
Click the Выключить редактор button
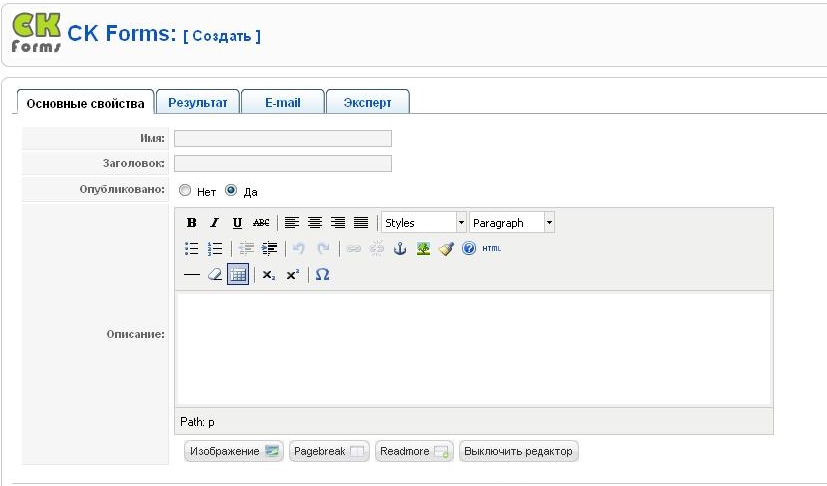coord(518,452)
